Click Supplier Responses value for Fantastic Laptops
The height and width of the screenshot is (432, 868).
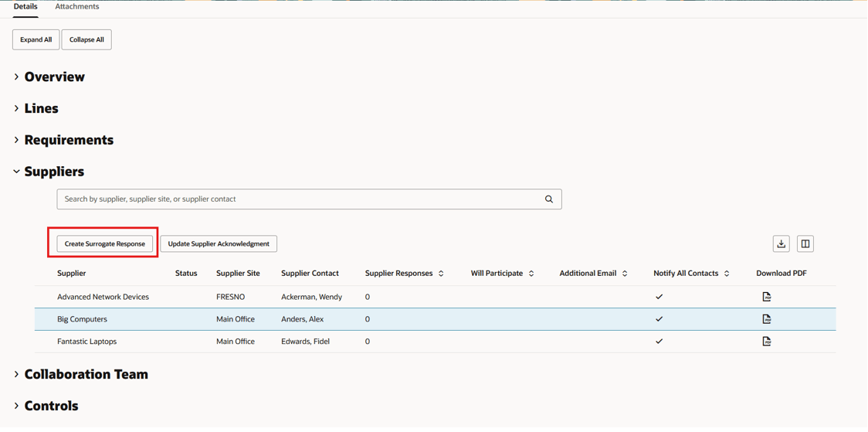point(368,341)
